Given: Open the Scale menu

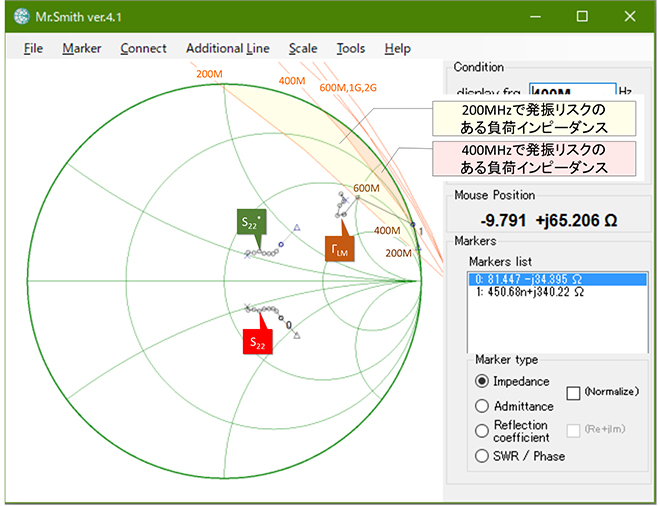Looking at the screenshot, I should point(303,48).
